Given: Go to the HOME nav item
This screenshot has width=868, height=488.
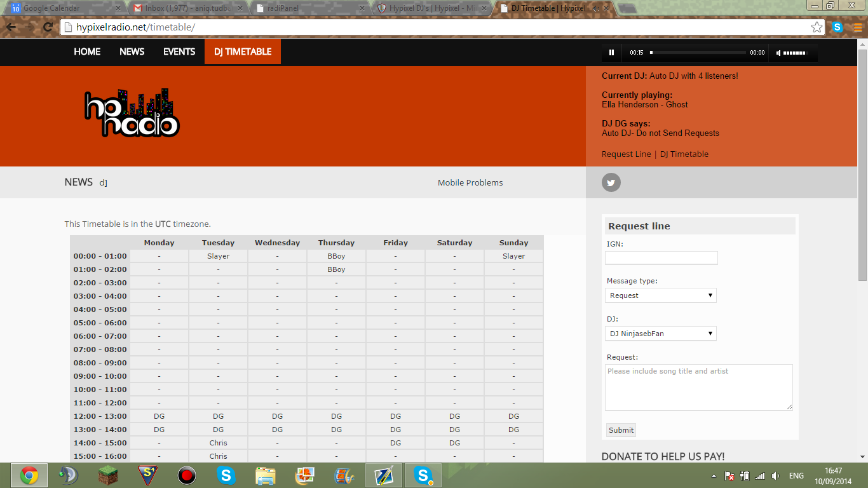Looking at the screenshot, I should (x=87, y=52).
